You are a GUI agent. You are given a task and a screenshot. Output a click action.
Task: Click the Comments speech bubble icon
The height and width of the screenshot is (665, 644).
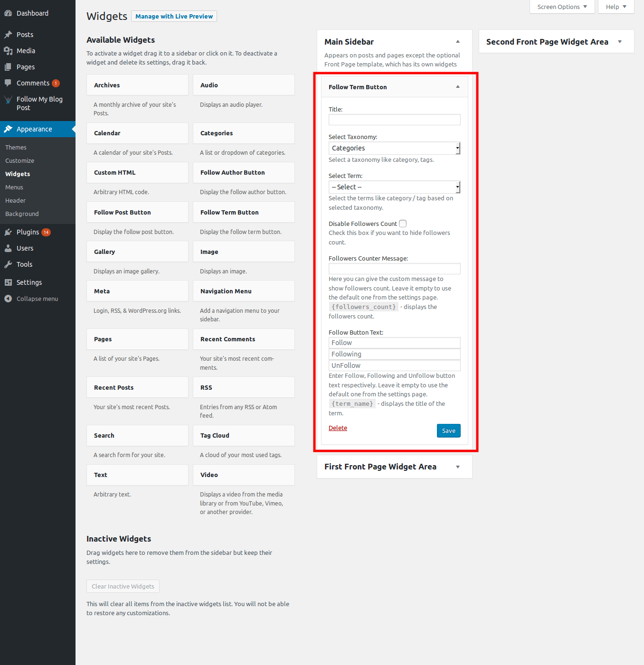coord(8,83)
